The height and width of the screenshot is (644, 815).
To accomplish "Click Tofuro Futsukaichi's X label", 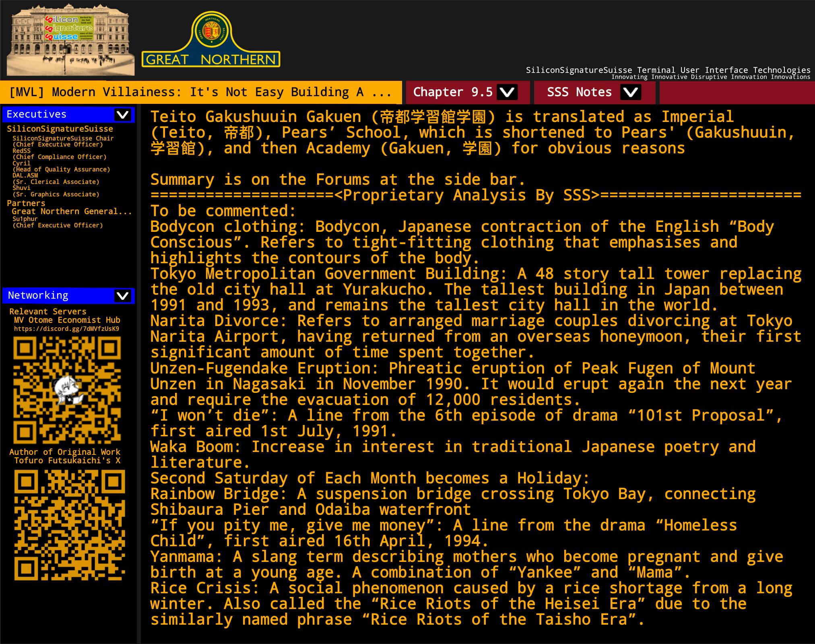I will [x=67, y=460].
